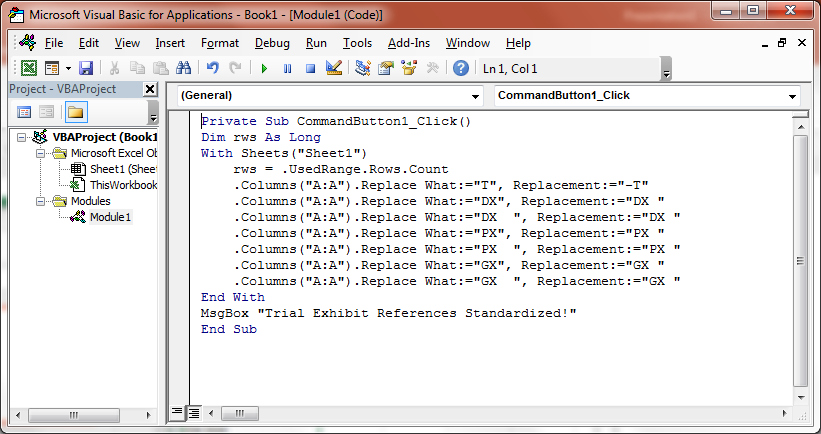Click the Redo toolbar icon
The width and height of the screenshot is (821, 434).
click(x=235, y=68)
